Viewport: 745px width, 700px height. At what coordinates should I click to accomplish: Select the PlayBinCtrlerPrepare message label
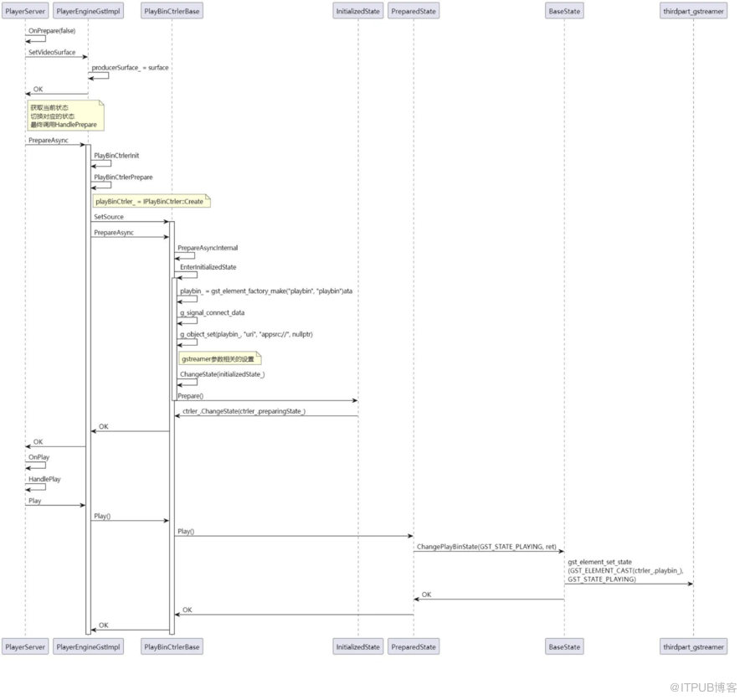pyautogui.click(x=123, y=178)
